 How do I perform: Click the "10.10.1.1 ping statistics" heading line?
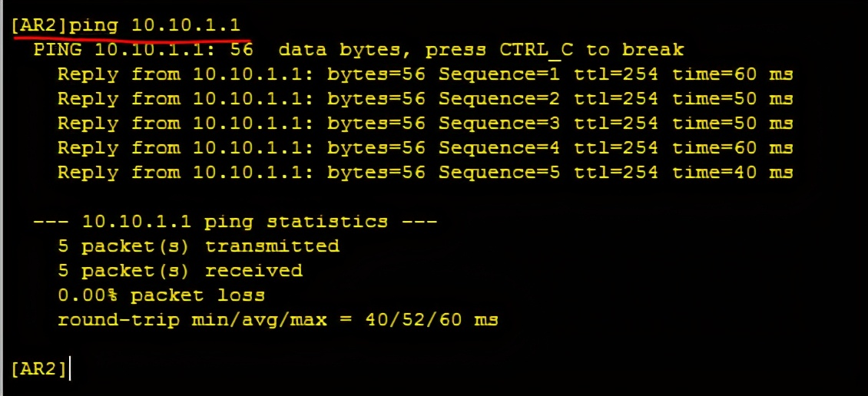tap(235, 222)
